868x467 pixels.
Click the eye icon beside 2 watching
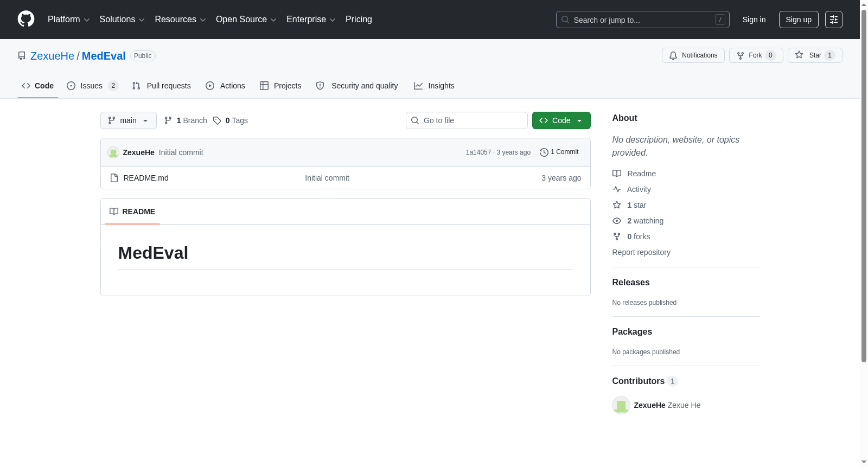coord(617,221)
